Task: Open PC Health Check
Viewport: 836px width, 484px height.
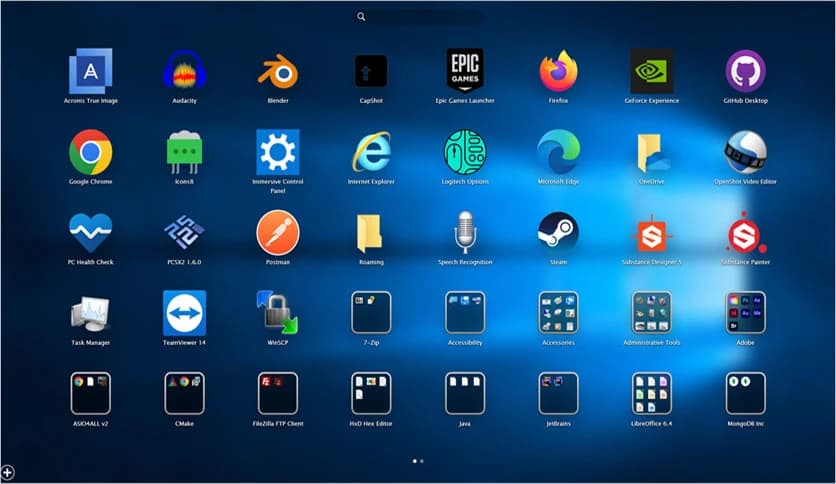Action: click(x=91, y=232)
